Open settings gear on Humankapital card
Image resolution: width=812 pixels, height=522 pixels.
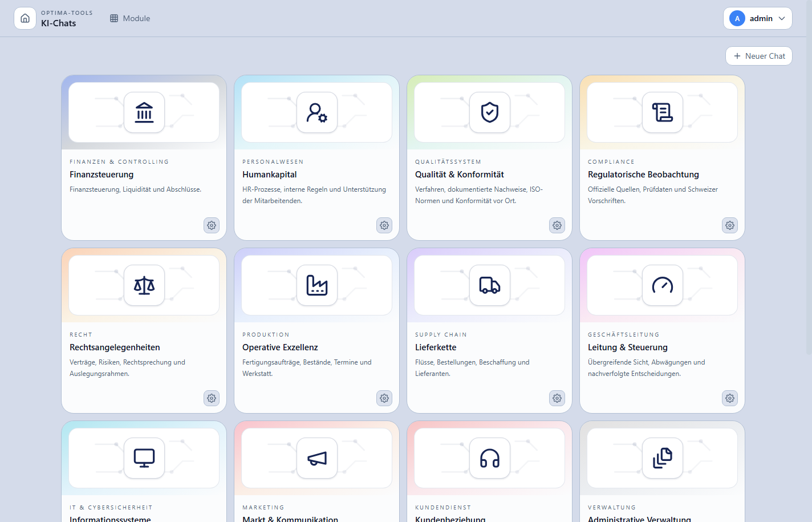384,225
